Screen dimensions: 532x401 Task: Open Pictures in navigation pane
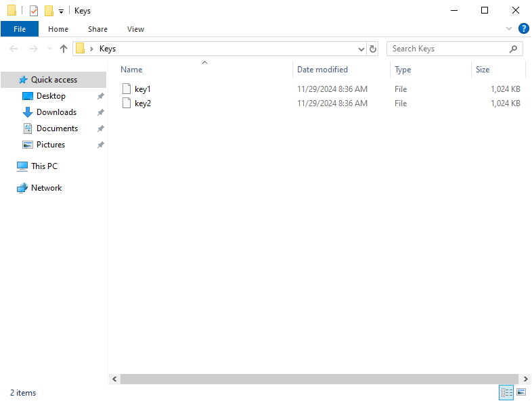click(x=51, y=145)
